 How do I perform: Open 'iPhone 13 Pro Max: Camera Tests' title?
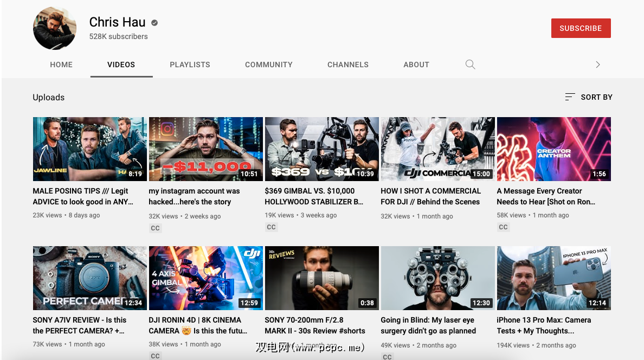pos(544,325)
